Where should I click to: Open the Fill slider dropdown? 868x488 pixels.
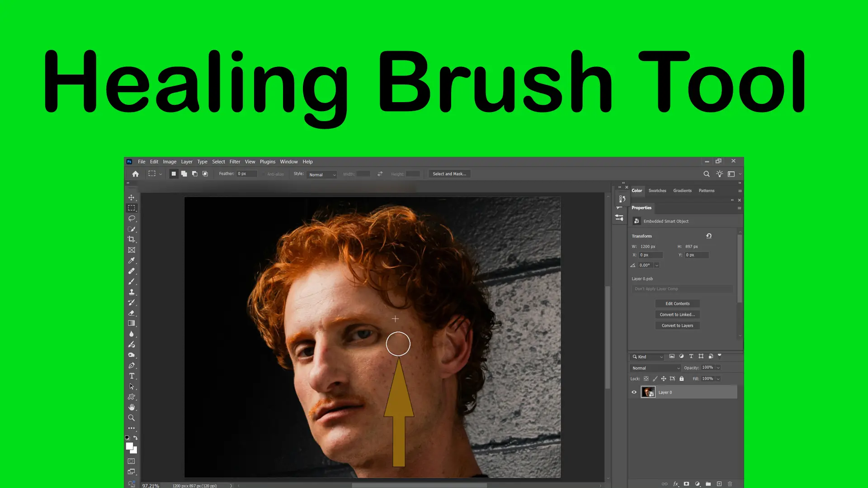click(x=718, y=379)
